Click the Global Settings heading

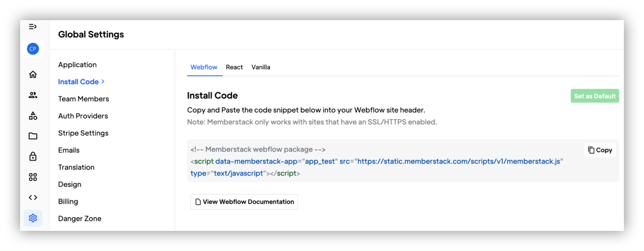(91, 35)
